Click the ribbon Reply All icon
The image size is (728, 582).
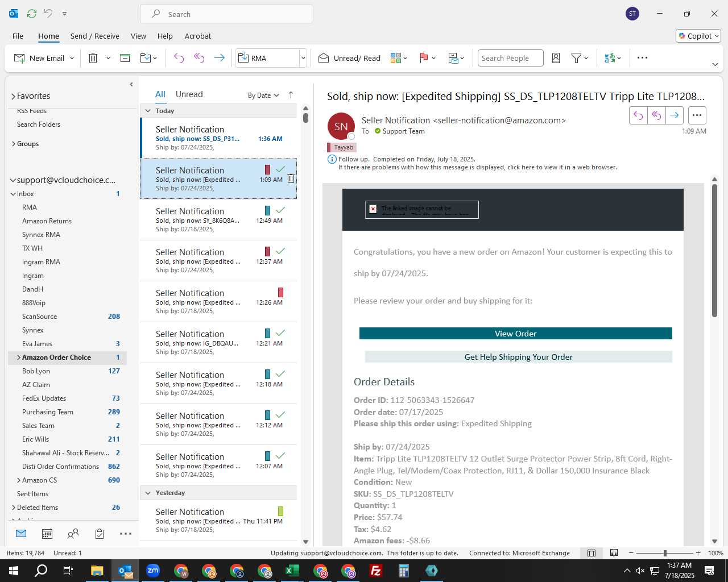coord(199,58)
